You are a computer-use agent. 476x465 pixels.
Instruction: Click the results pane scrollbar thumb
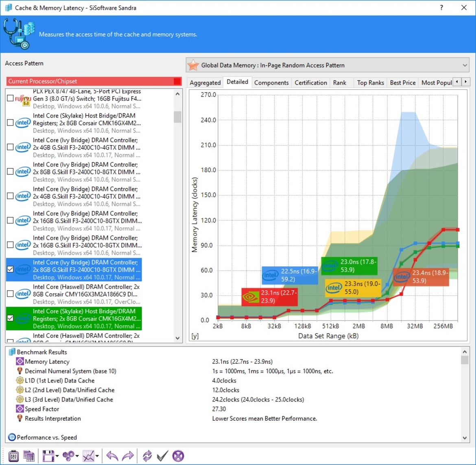[x=465, y=360]
